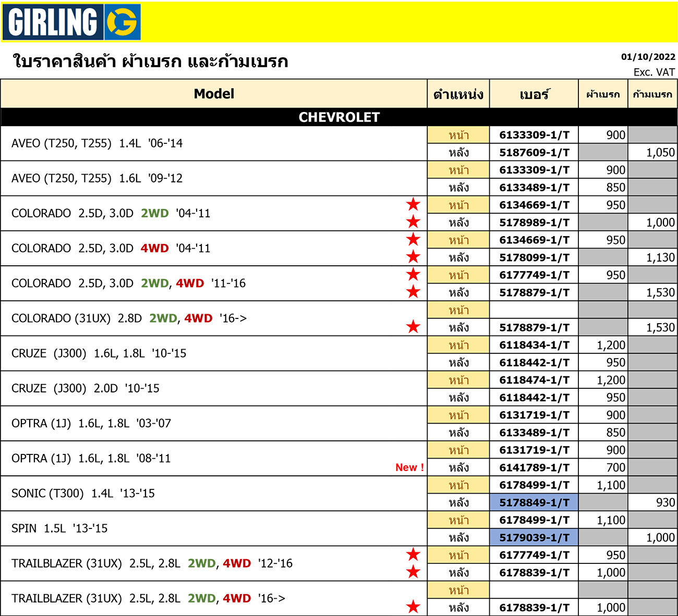Click the star beside TRAILBLAZER '12-'16 front row
This screenshot has height=616, width=678.
[x=413, y=555]
